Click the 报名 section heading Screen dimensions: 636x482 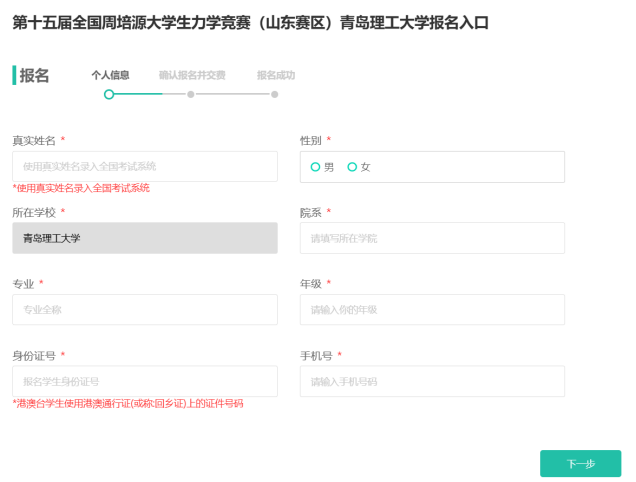click(x=34, y=76)
